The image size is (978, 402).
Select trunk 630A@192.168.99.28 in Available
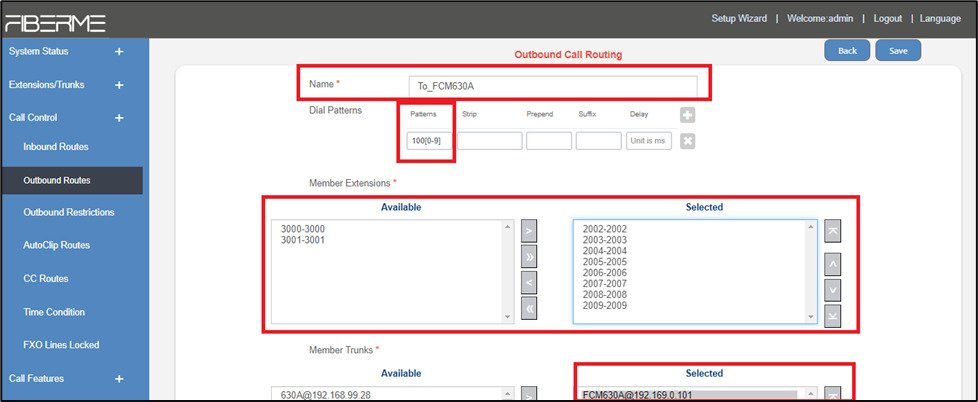[x=328, y=395]
